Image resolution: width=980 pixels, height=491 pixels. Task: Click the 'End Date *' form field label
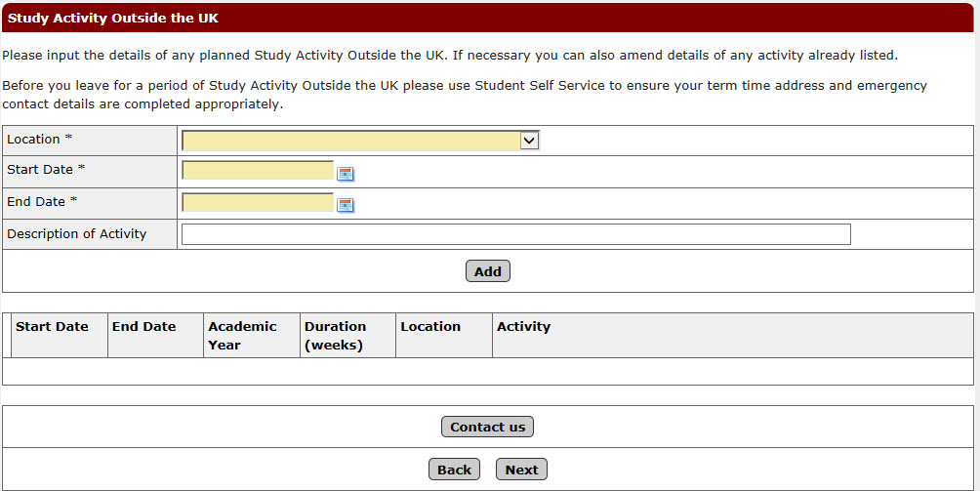click(42, 202)
